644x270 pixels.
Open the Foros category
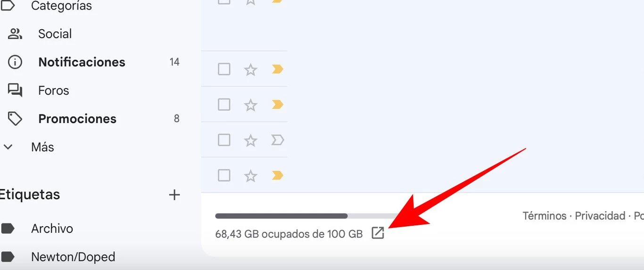click(54, 90)
